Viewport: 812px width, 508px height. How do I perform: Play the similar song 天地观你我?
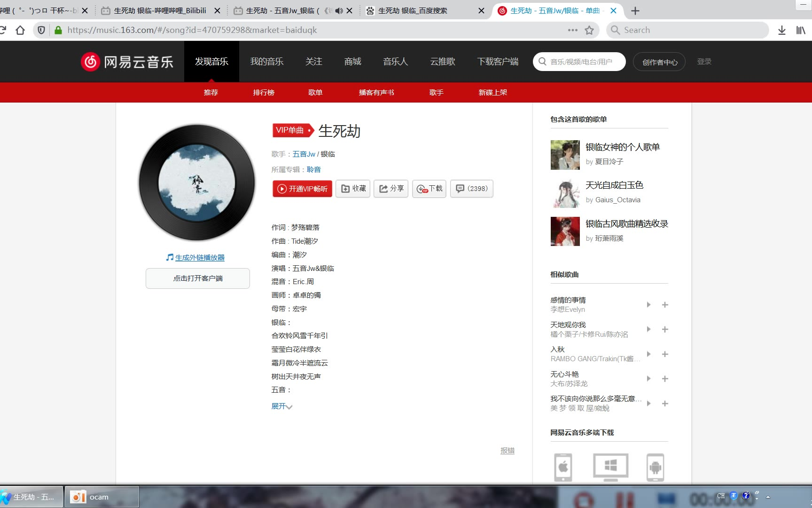tap(648, 329)
